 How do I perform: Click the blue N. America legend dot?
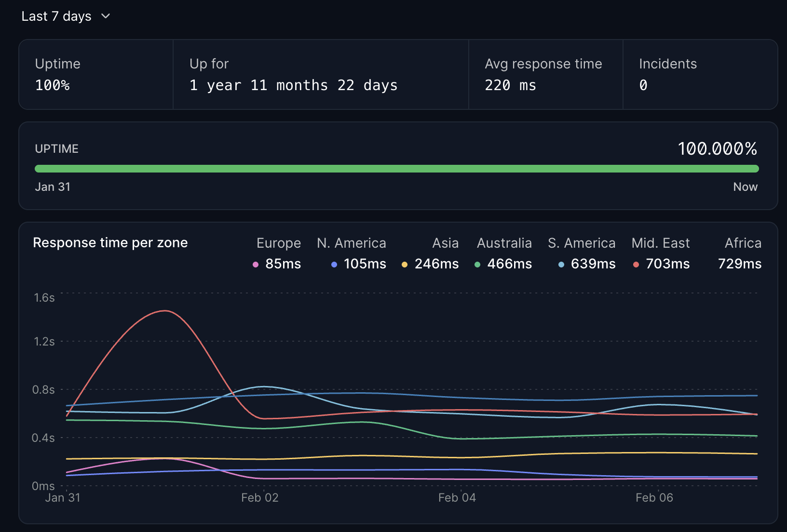334,265
